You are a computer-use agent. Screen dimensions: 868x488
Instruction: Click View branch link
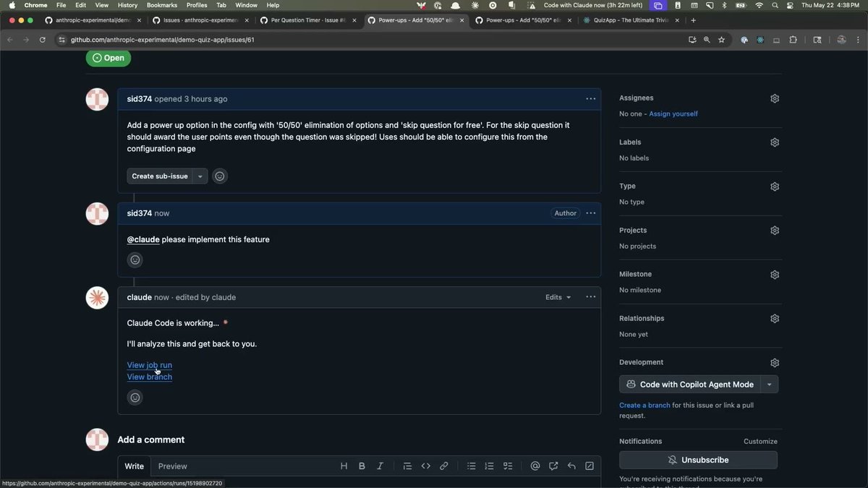coord(150,377)
